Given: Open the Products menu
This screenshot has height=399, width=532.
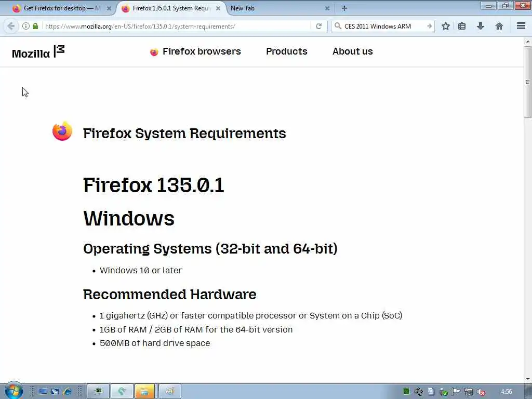Looking at the screenshot, I should point(287,51).
